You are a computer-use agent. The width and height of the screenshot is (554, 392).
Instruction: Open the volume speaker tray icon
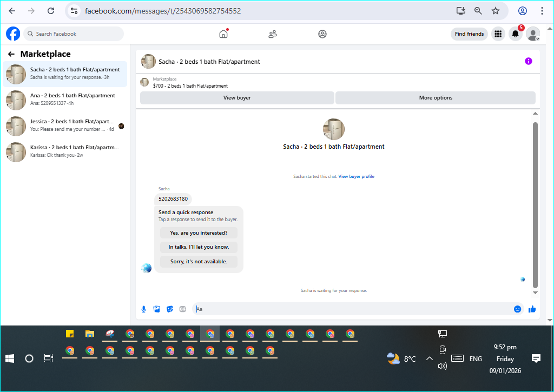(x=443, y=366)
